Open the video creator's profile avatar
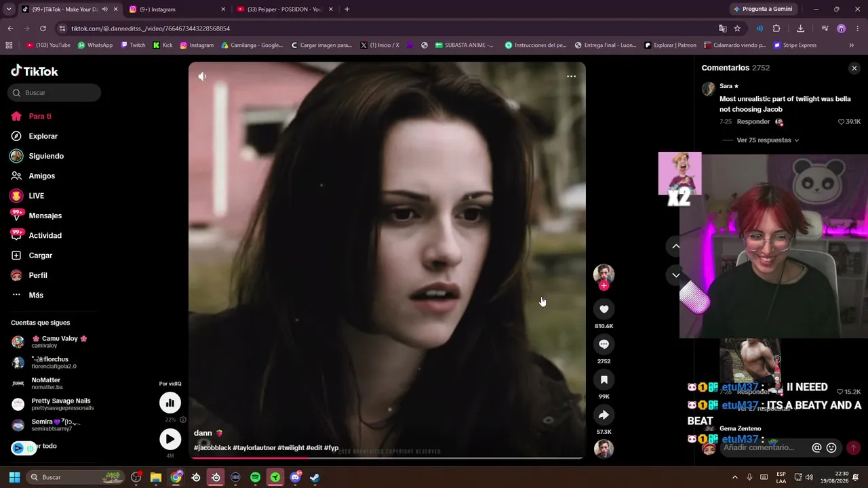868x488 pixels. click(x=604, y=273)
